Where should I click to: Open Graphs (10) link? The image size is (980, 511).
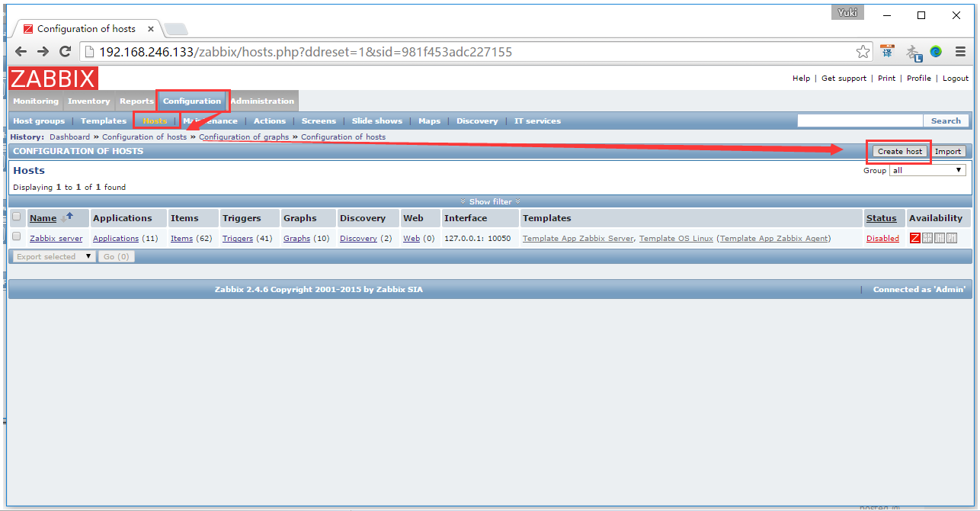point(296,239)
